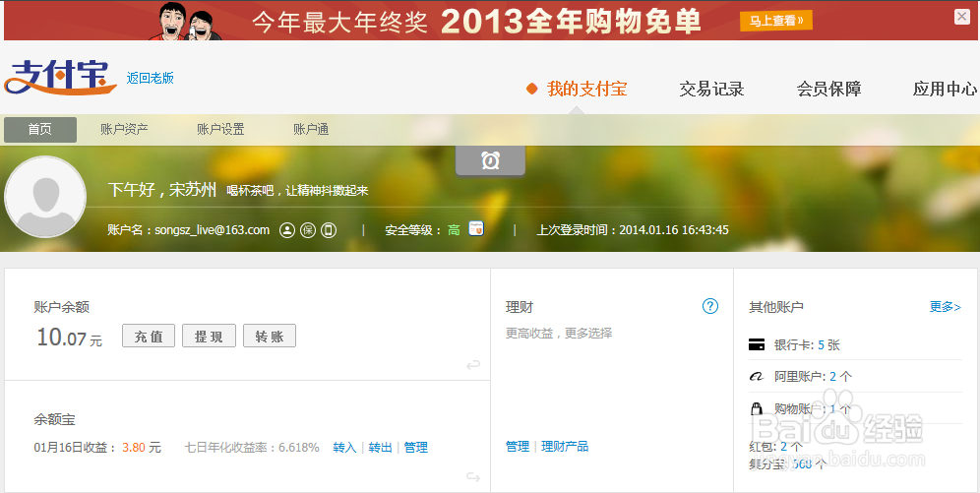Image resolution: width=980 pixels, height=493 pixels.
Task: Select 我的支付宝 in top navigation
Action: tap(586, 89)
